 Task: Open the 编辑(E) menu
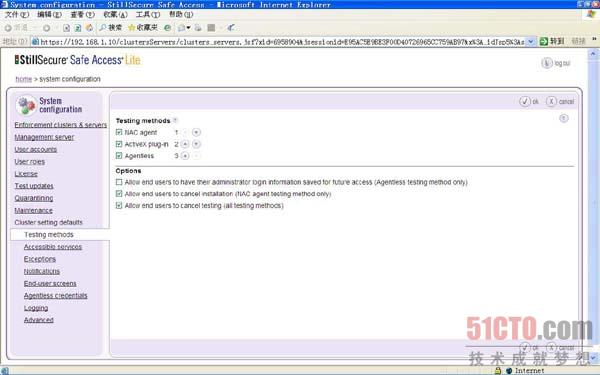(x=49, y=15)
